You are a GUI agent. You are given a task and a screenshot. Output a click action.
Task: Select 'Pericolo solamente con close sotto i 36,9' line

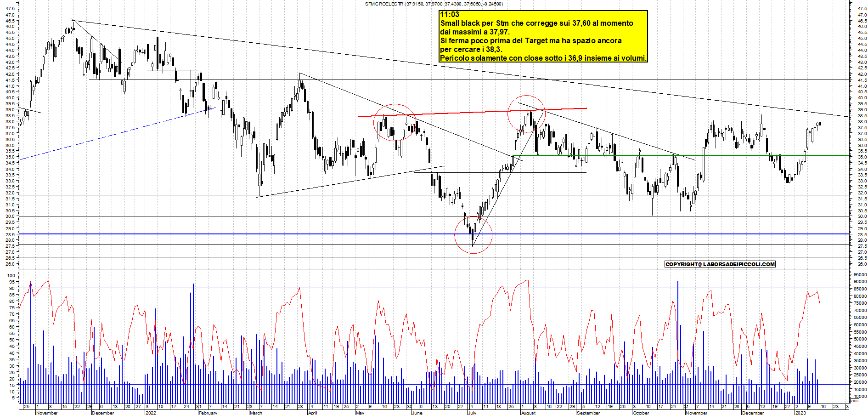click(x=543, y=58)
